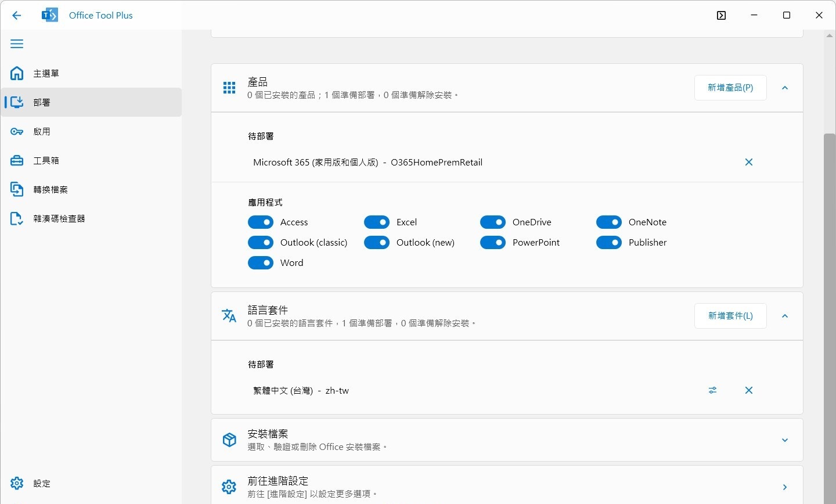Expand the 安裝檔案 section

click(x=785, y=440)
